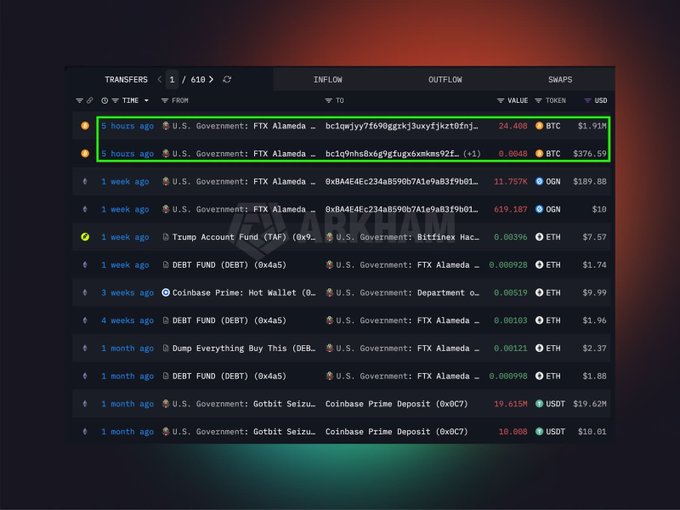Open Coinbase Prime Deposit in $10.01 row
680x510 pixels.
click(x=396, y=432)
